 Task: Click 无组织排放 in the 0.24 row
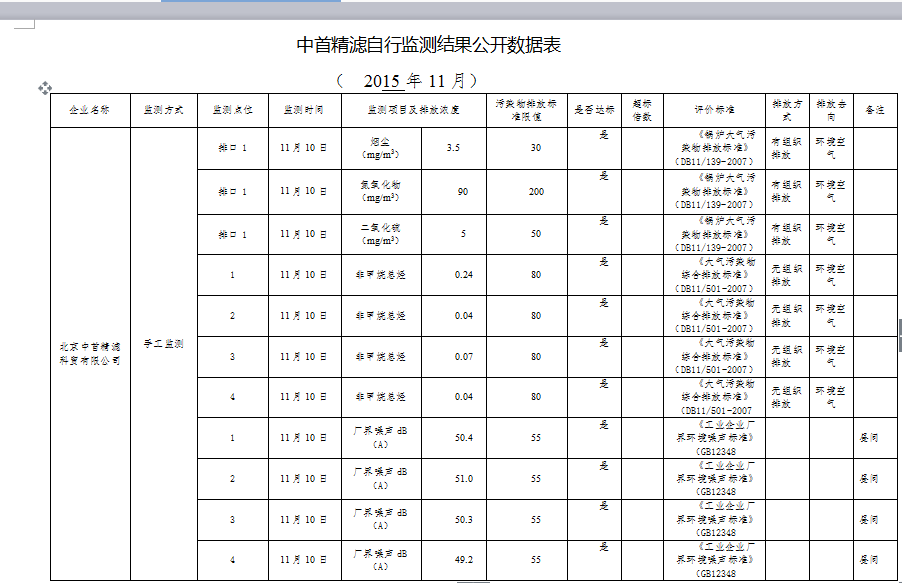(786, 275)
